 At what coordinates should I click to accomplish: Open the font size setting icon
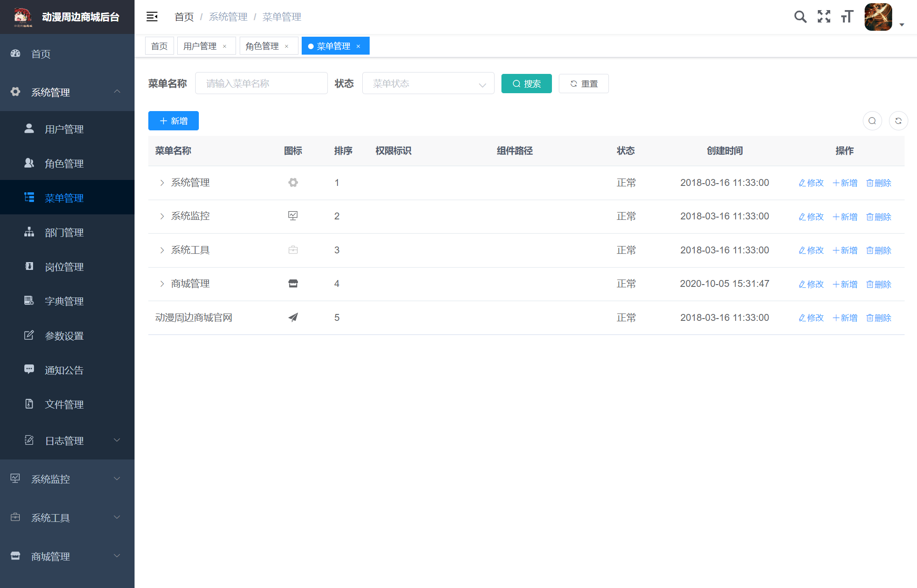point(847,17)
